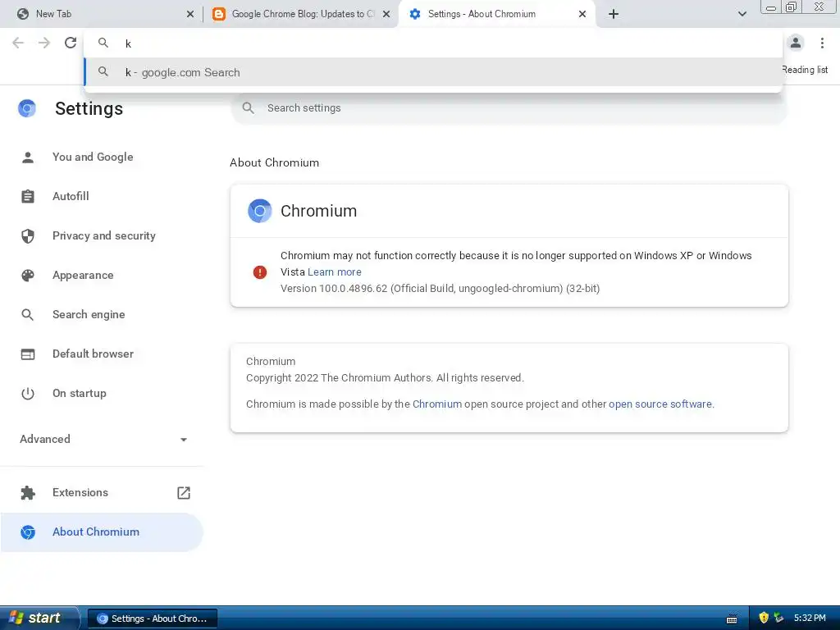The image size is (840, 630).
Task: Click the on-screen keyboard tray icon
Action: pyautogui.click(x=731, y=619)
